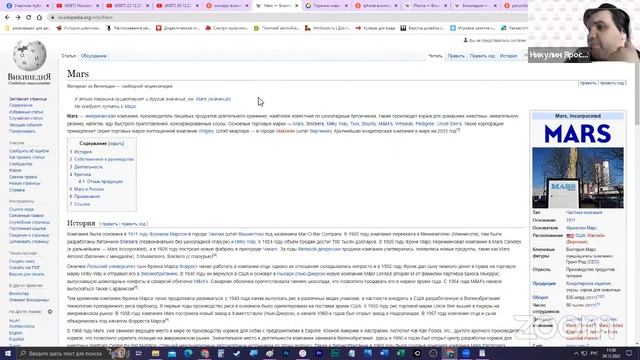640x360 pixels.
Task: Open the Править tab
Action: tap(456, 56)
